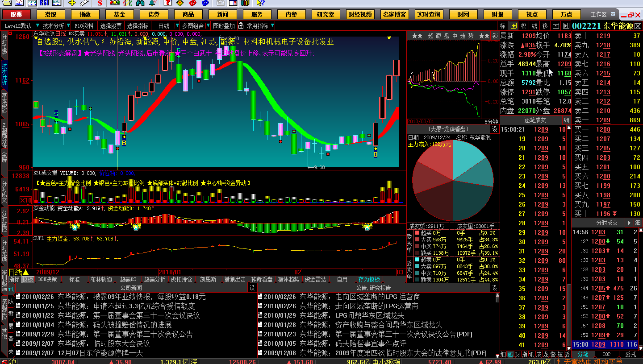Open the 技术分析 dropdown arrow
The height and width of the screenshot is (364, 643).
(x=68, y=26)
